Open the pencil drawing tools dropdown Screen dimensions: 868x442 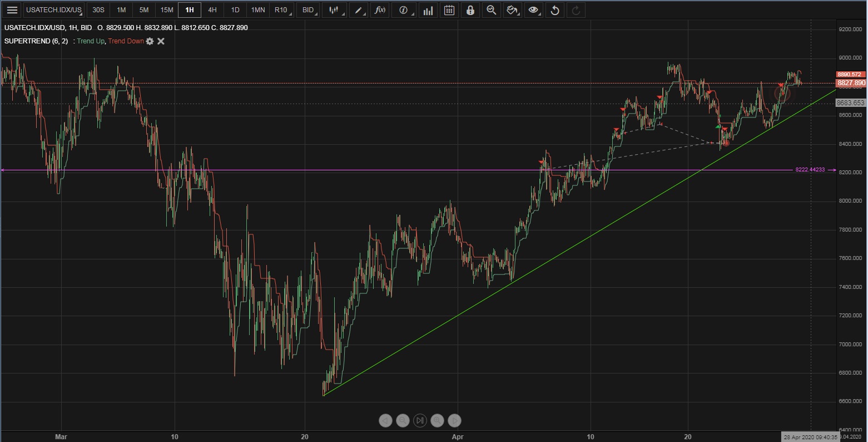coord(359,10)
